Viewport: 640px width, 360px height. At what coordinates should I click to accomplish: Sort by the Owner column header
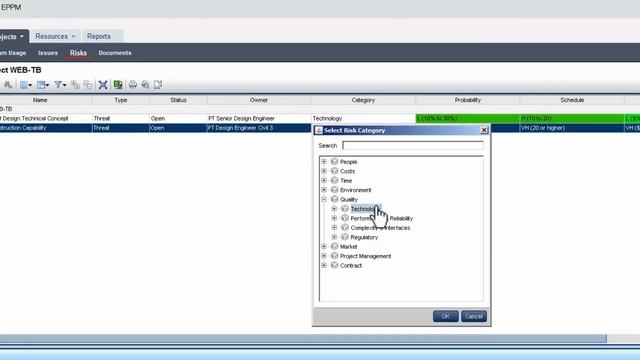[x=259, y=100]
